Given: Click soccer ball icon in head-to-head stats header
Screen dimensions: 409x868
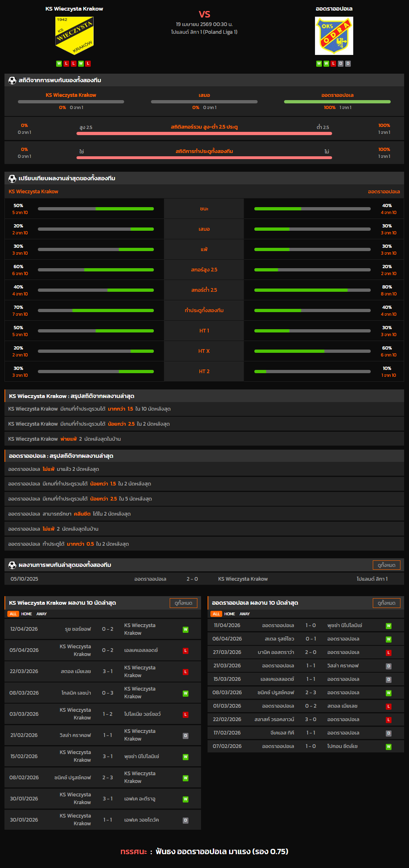Looking at the screenshot, I should tap(12, 80).
